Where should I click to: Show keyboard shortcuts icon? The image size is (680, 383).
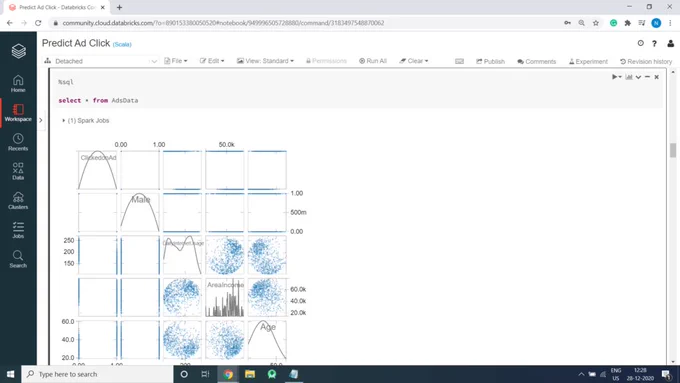(459, 61)
